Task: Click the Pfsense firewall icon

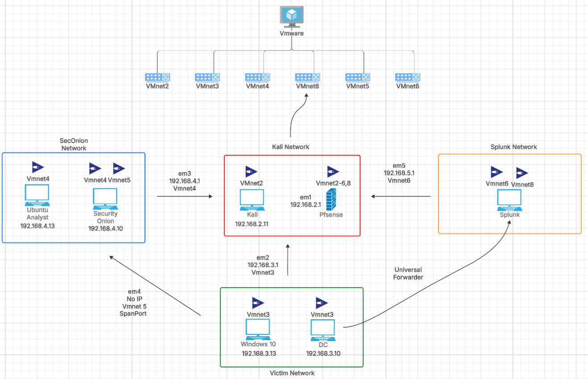Action: [x=331, y=199]
